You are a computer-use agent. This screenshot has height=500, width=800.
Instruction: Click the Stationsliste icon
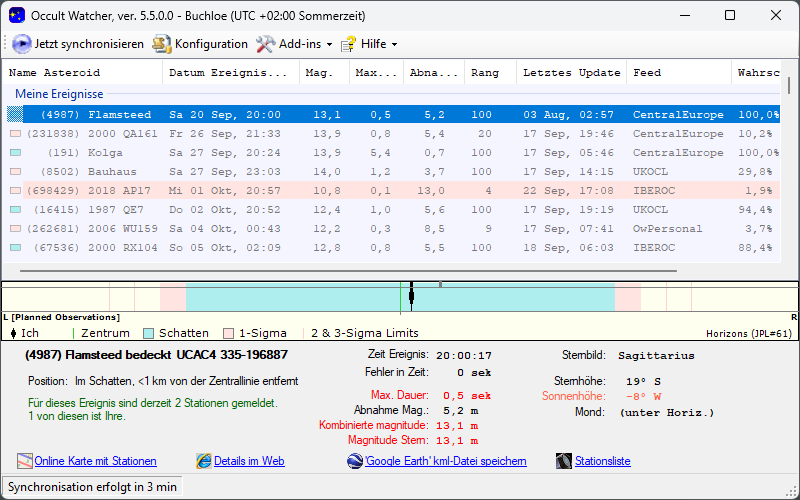[564, 461]
